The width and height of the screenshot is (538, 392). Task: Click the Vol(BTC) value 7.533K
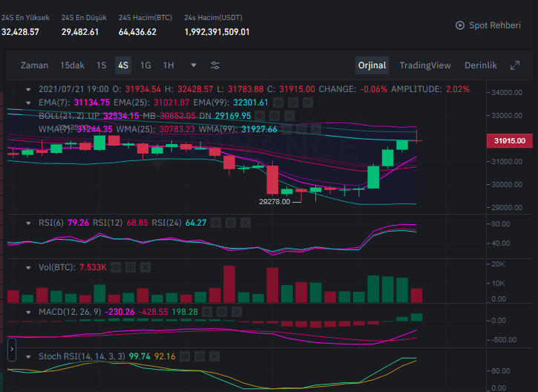[93, 267]
